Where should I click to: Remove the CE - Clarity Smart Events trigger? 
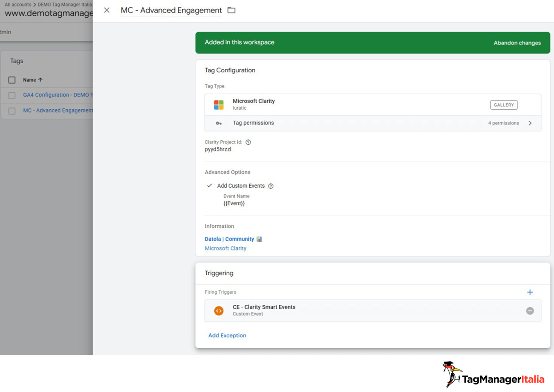coord(530,310)
